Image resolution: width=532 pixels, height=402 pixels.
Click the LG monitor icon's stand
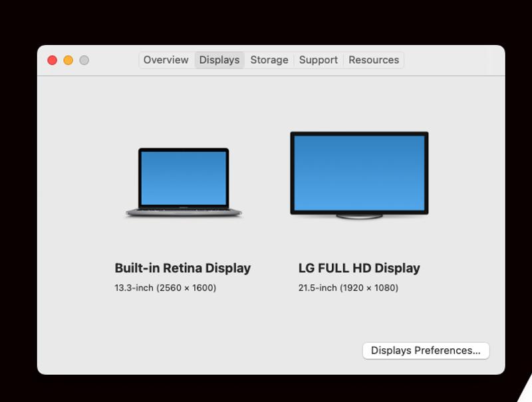(359, 216)
